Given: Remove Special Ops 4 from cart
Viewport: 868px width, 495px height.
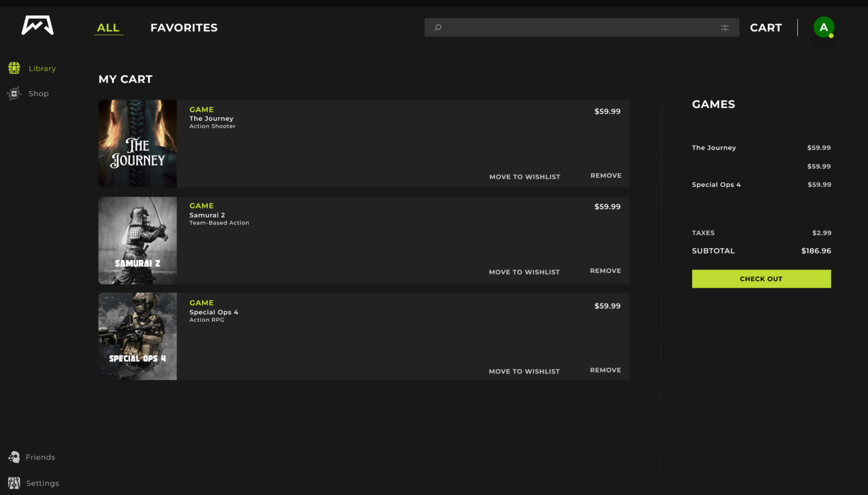Looking at the screenshot, I should (x=605, y=370).
